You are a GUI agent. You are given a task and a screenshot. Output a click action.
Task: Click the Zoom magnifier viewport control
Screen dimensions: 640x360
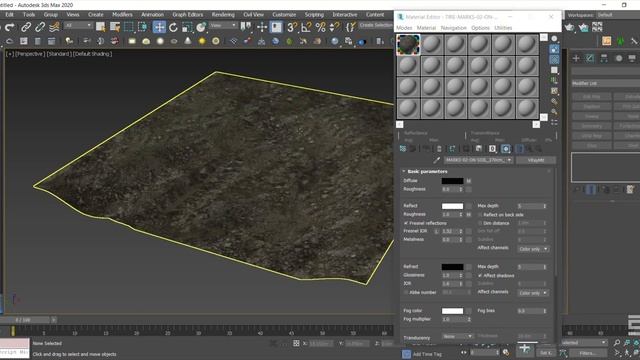(x=617, y=342)
